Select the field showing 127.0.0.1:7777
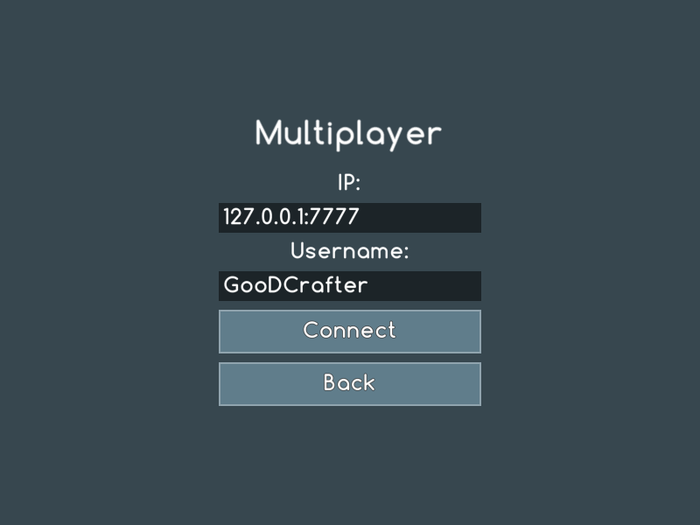This screenshot has height=525, width=700. (350, 218)
